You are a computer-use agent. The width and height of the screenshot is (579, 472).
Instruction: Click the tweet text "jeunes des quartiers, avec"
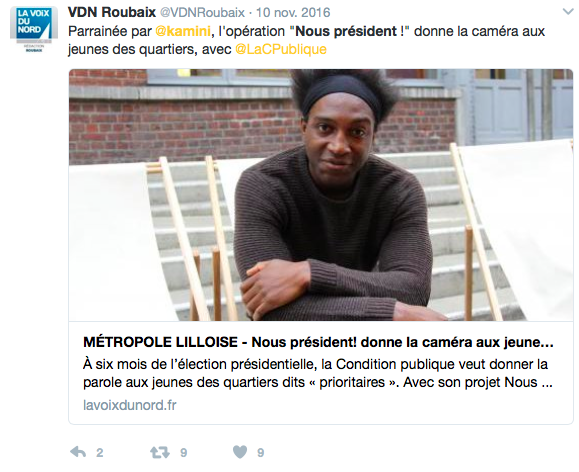point(150,49)
